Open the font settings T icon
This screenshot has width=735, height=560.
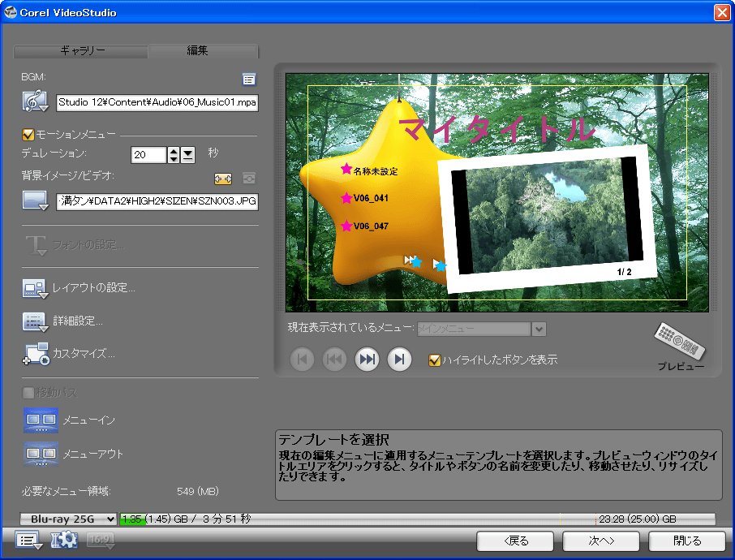36,245
